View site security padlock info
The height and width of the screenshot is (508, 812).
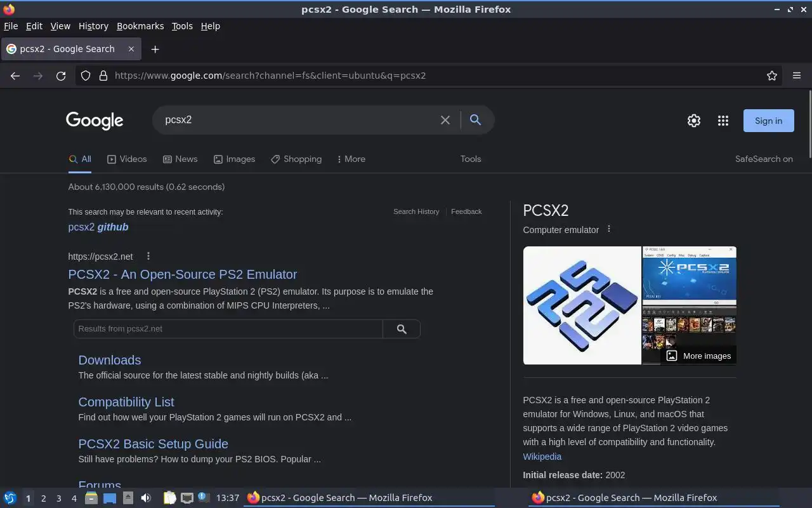coord(103,76)
